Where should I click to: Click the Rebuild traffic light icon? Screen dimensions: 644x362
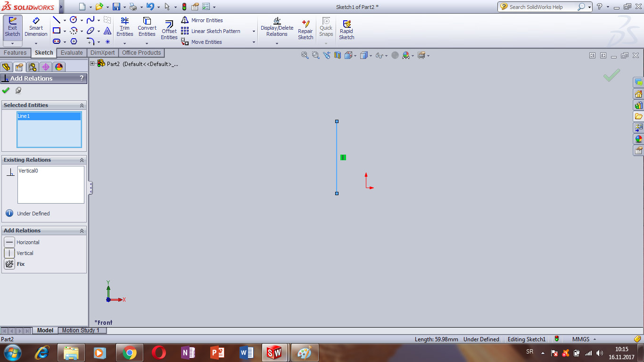pos(184,7)
